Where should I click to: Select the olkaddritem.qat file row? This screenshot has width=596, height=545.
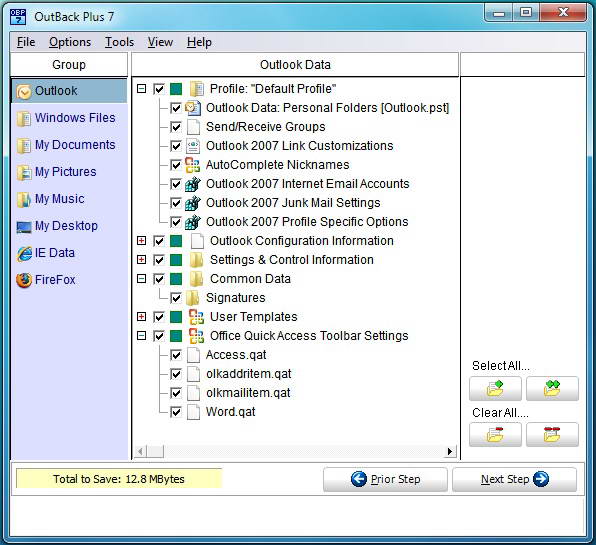coord(249,374)
